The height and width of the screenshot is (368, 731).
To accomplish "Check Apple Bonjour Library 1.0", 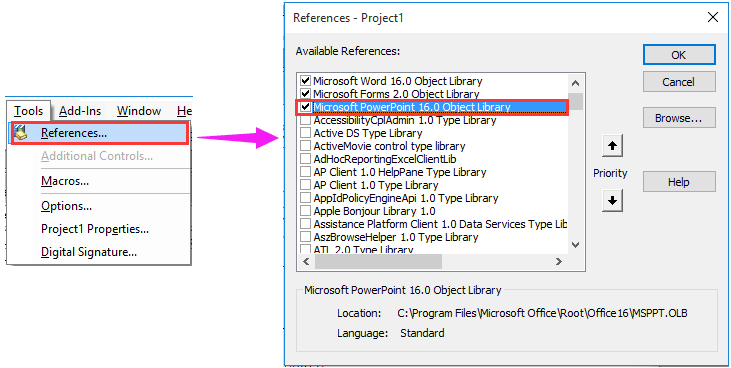I will click(305, 211).
